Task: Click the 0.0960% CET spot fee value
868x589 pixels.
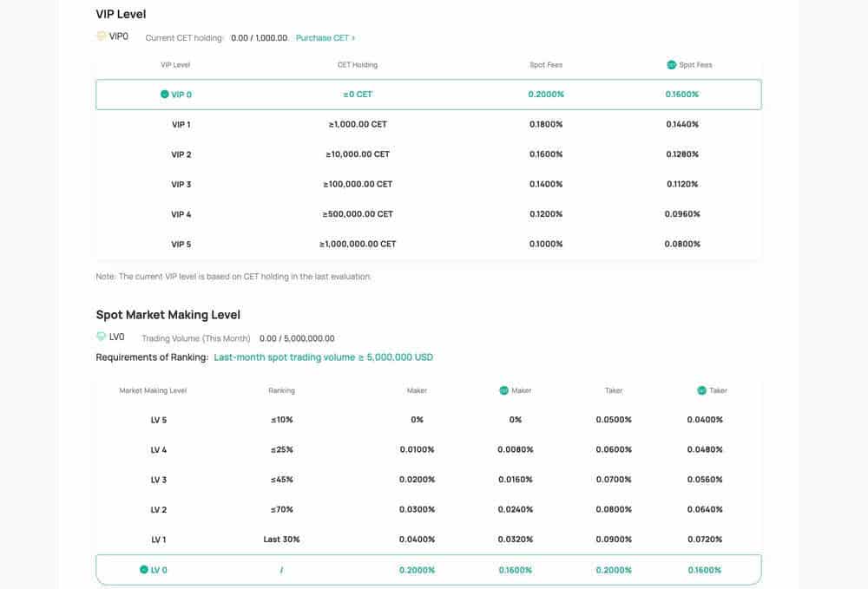Action: pos(682,214)
